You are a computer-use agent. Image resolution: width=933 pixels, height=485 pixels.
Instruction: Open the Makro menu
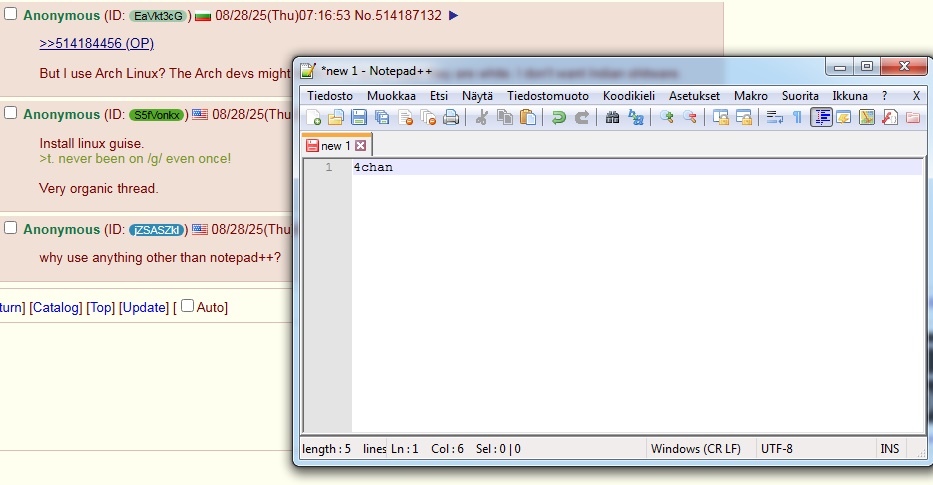click(750, 96)
